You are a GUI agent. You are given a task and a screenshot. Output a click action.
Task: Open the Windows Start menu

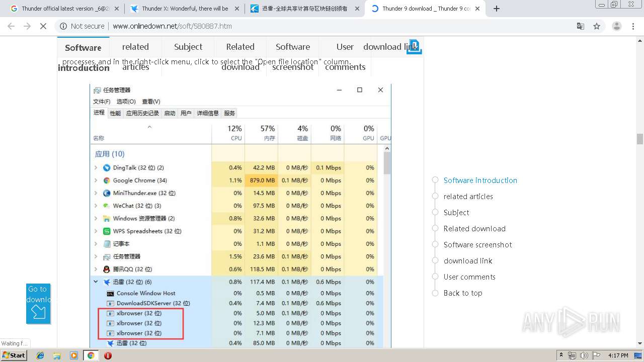pyautogui.click(x=14, y=355)
